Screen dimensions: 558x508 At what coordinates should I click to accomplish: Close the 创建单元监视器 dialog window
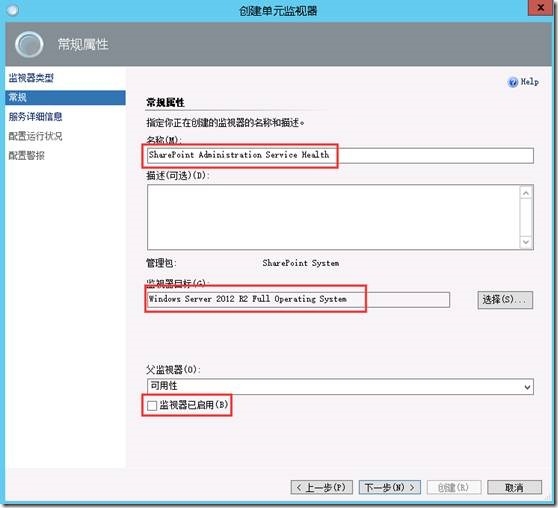point(540,7)
